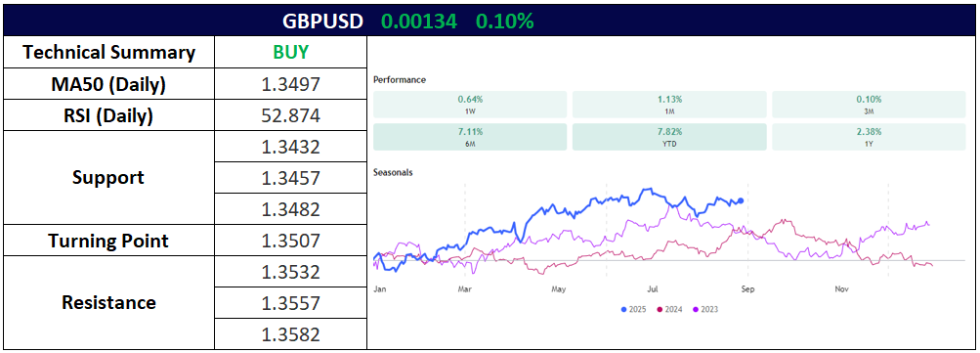Select the RSI value 52.874
The width and height of the screenshot is (980, 353).
tap(290, 115)
